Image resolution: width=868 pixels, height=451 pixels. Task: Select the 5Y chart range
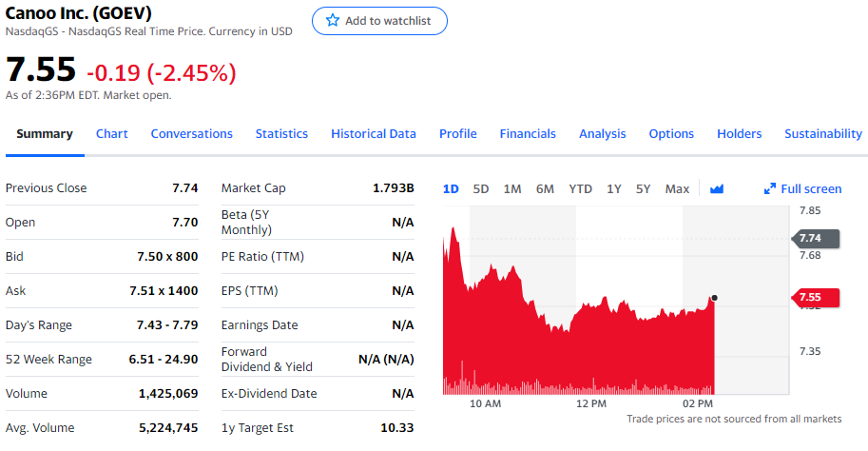point(643,189)
